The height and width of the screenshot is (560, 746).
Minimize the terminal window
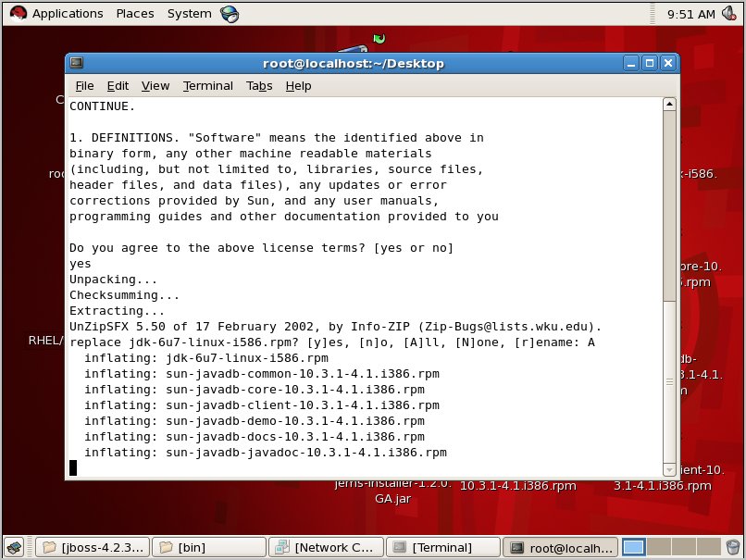(x=631, y=63)
